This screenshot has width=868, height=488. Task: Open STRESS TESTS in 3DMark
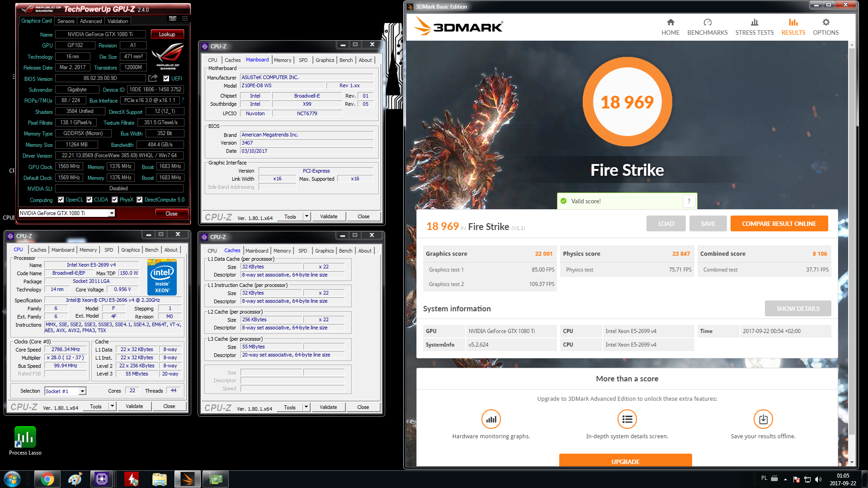click(754, 27)
